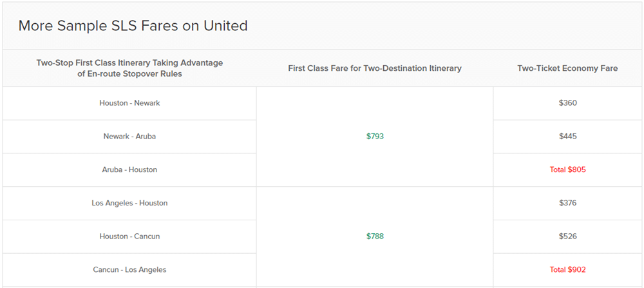The height and width of the screenshot is (288, 644).
Task: Select the Los Angeles - Houston route
Action: click(129, 203)
